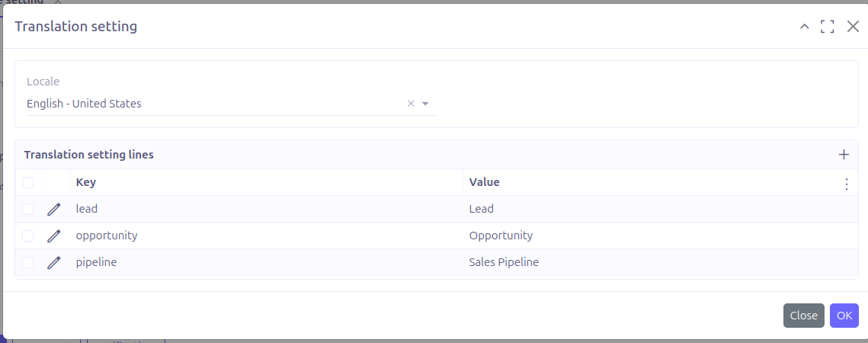Edit the lead translation line

point(53,209)
